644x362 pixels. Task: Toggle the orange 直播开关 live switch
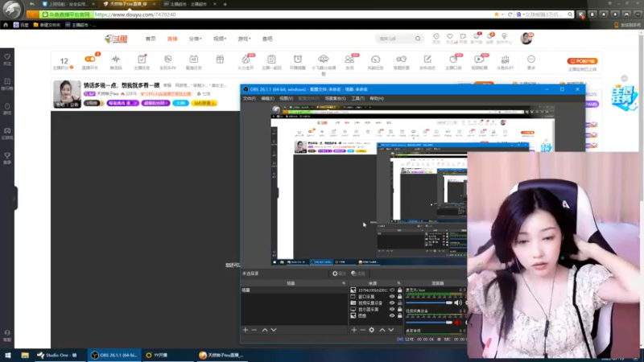point(90,59)
